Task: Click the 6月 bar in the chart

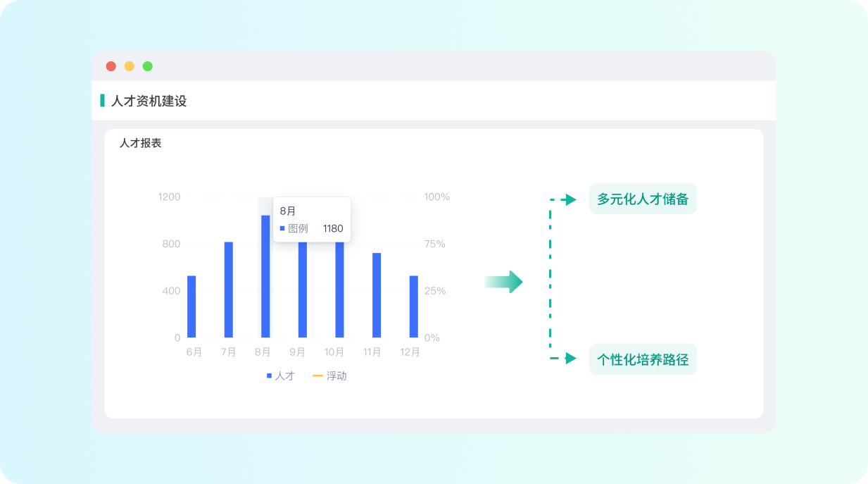Action: 191,306
